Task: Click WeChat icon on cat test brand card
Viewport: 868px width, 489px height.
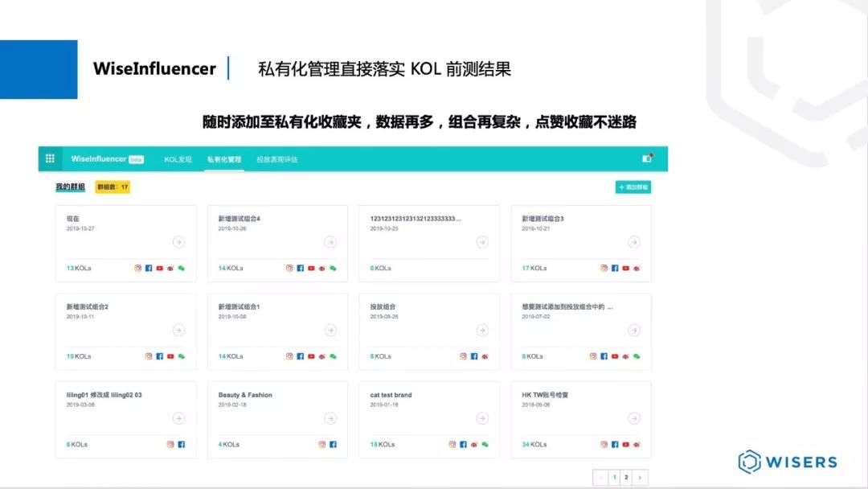Action: pyautogui.click(x=485, y=444)
